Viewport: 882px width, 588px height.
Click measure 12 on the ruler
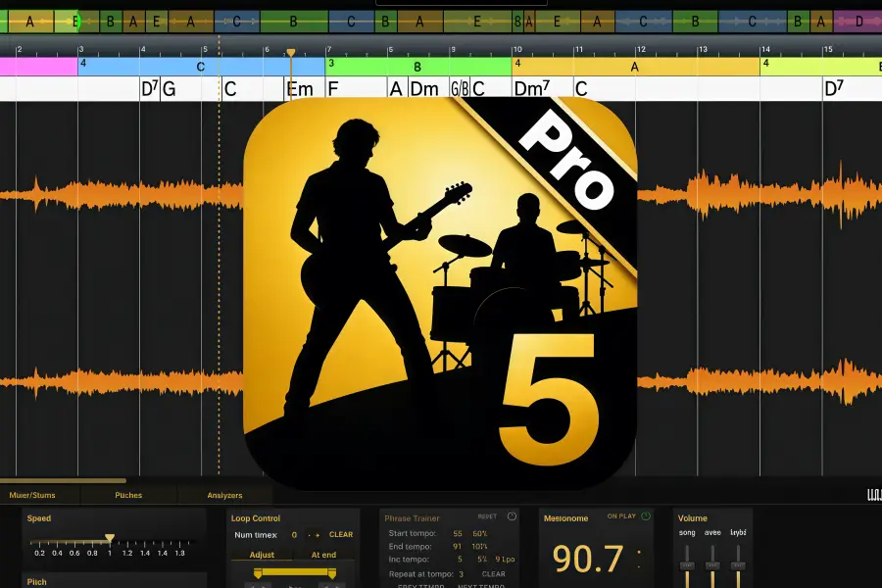[641, 50]
